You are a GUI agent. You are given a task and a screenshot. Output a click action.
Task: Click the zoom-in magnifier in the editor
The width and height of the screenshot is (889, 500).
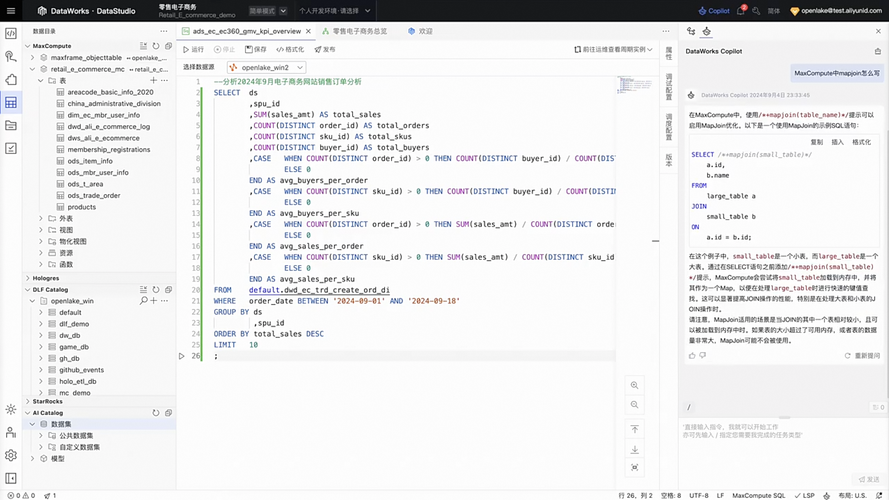[x=634, y=386]
